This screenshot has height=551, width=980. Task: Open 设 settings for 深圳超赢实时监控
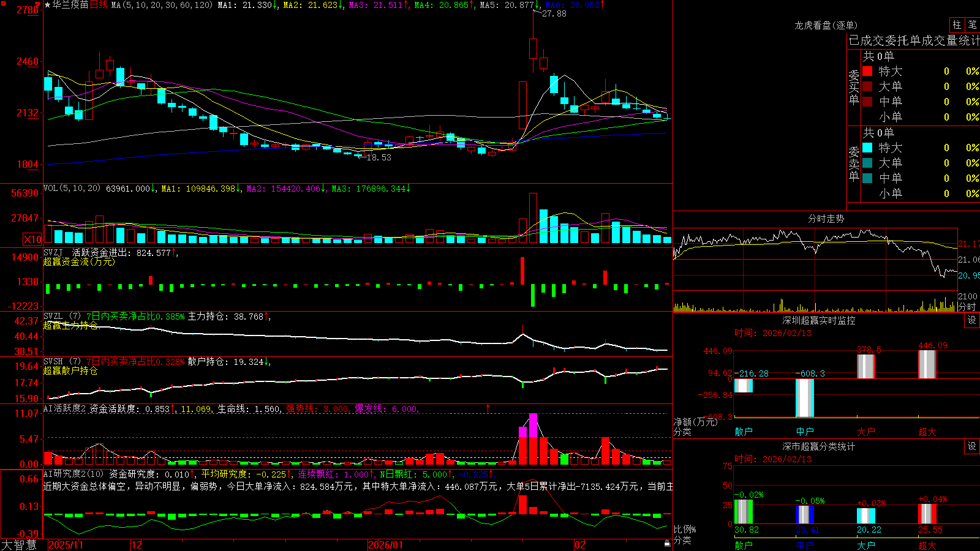tap(972, 320)
